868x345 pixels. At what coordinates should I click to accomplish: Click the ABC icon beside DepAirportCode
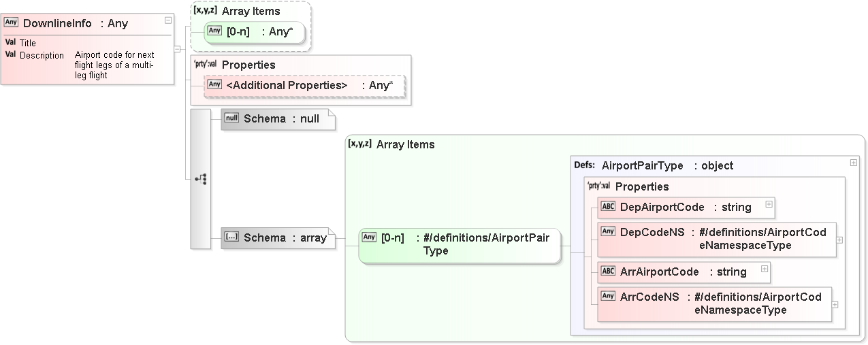pos(608,207)
